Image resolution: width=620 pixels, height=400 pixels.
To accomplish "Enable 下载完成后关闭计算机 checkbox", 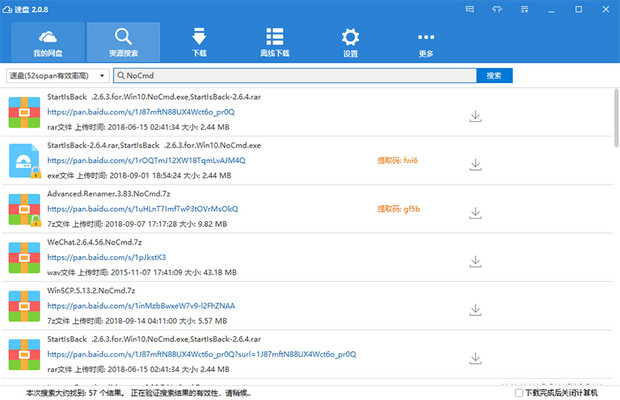I will (x=519, y=393).
